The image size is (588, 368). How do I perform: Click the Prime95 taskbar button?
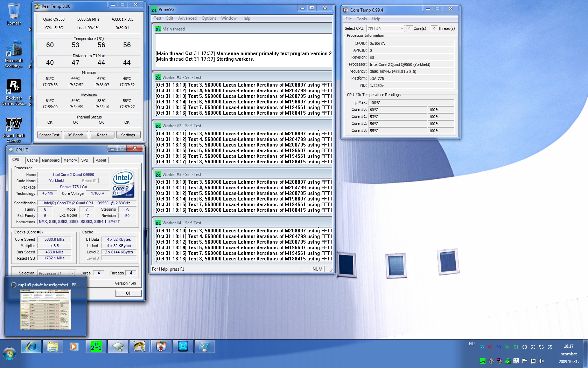[96, 347]
